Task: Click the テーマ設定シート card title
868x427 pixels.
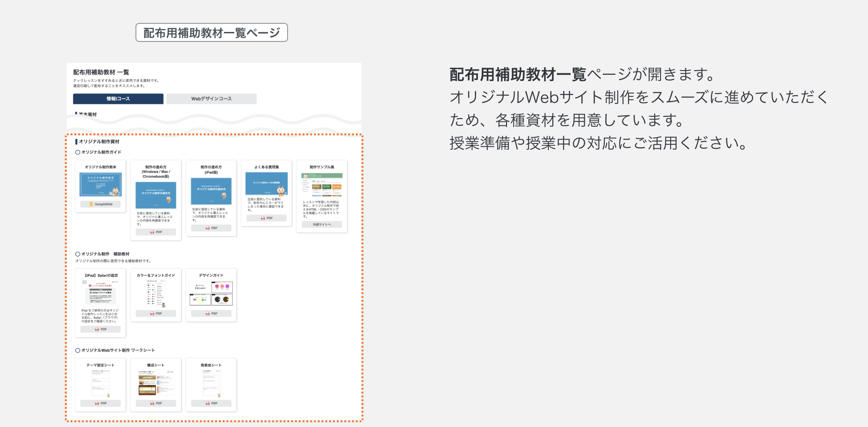Action: pos(101,365)
